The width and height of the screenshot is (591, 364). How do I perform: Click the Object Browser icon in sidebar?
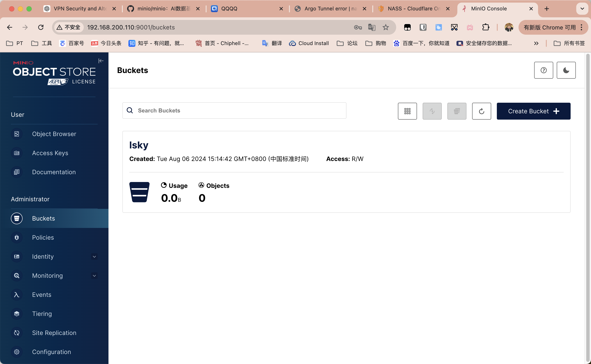click(16, 134)
